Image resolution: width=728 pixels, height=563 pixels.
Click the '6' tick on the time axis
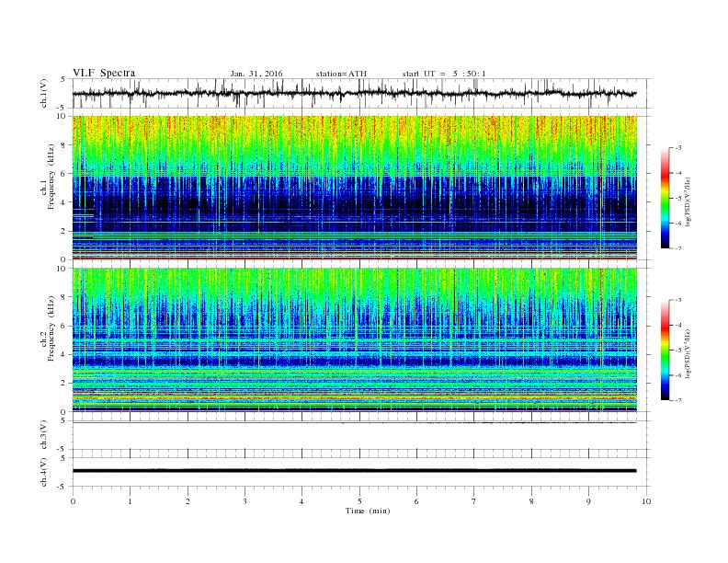tap(416, 501)
